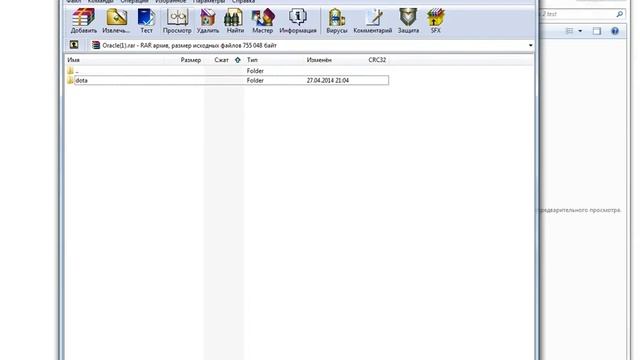Show archive Информация (Info)

click(298, 21)
